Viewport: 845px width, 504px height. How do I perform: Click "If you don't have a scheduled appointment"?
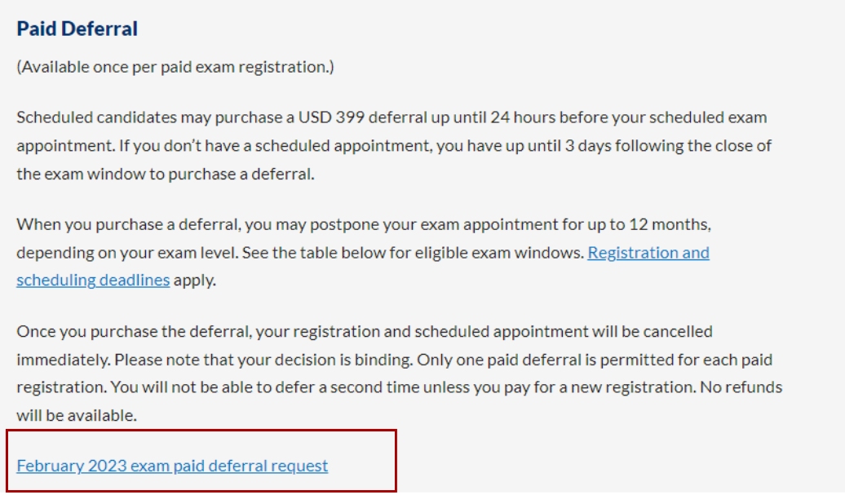pos(276,145)
